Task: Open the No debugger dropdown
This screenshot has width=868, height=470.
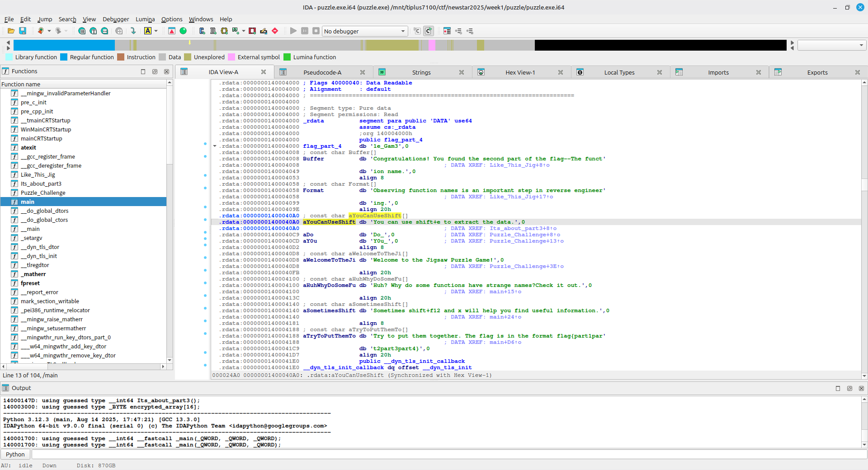Action: click(x=403, y=31)
